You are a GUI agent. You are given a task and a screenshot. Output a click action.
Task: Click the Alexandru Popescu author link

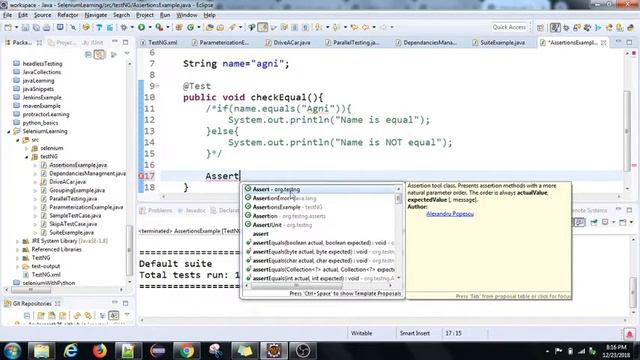pyautogui.click(x=450, y=214)
